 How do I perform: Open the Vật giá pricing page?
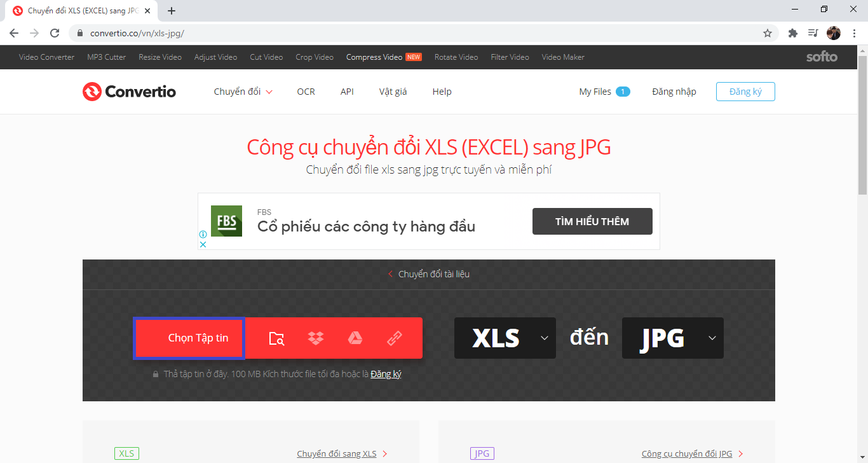(x=393, y=92)
